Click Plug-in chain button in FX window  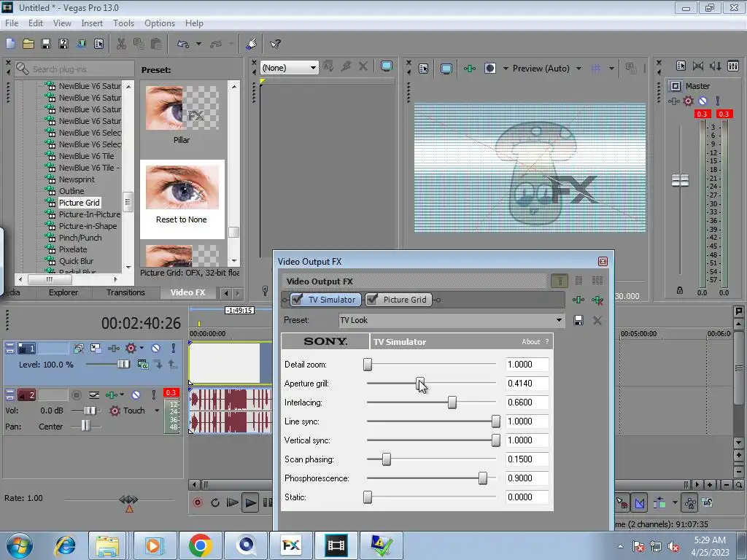click(578, 300)
